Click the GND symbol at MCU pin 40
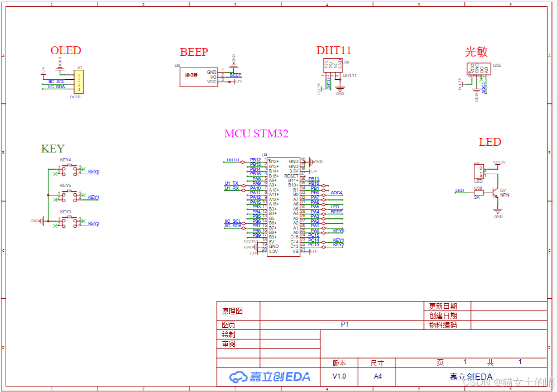 [x=313, y=162]
